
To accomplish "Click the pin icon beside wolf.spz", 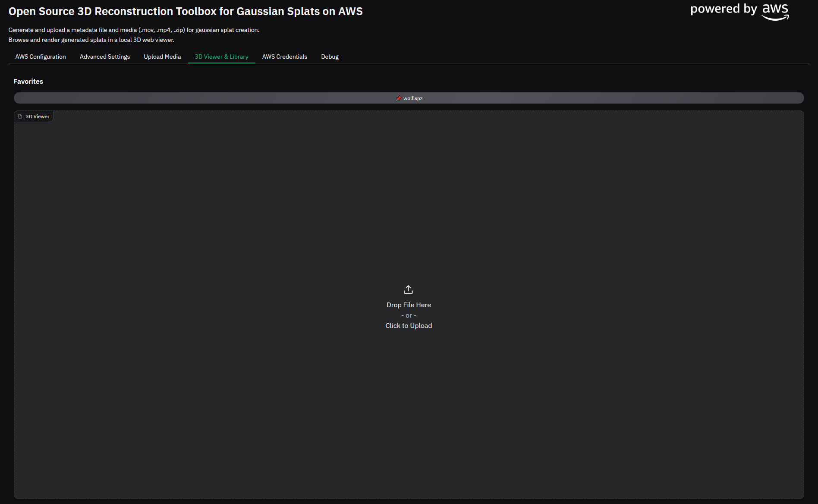I will [398, 98].
